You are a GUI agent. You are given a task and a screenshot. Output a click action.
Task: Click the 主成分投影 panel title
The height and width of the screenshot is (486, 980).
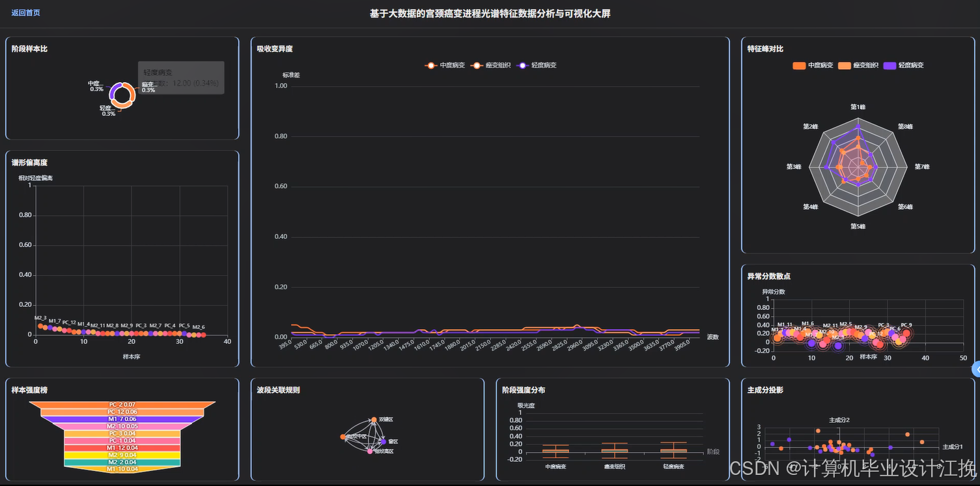point(765,390)
